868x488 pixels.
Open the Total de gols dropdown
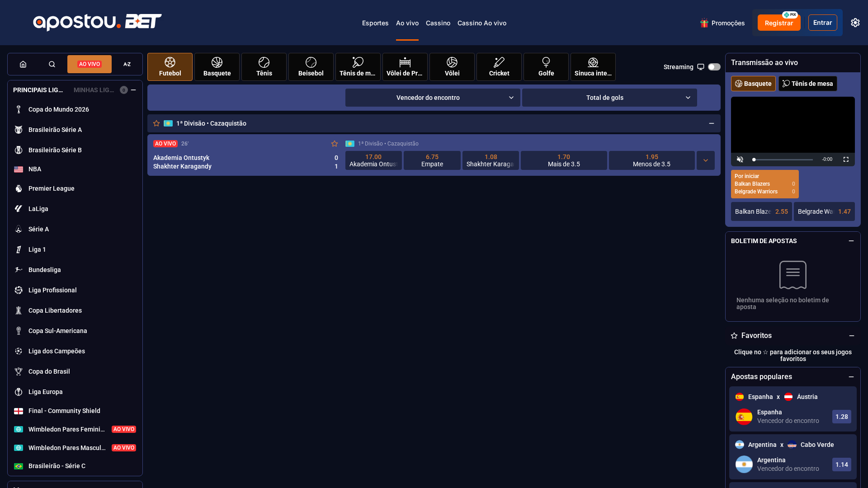pos(609,98)
